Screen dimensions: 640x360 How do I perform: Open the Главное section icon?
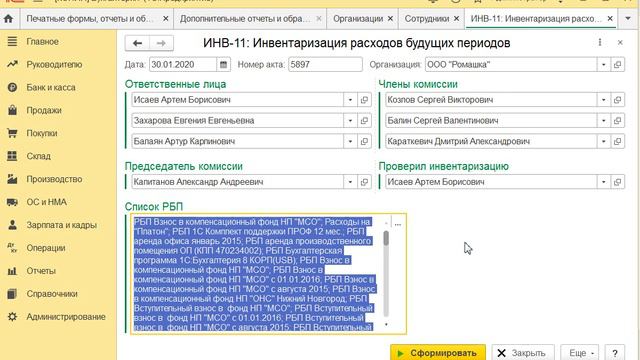[12, 42]
